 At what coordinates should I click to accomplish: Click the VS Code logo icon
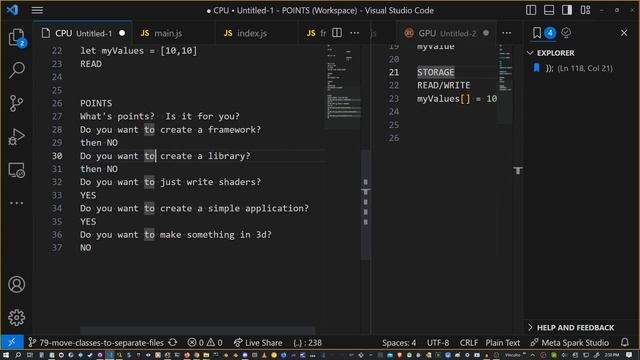(x=12, y=10)
